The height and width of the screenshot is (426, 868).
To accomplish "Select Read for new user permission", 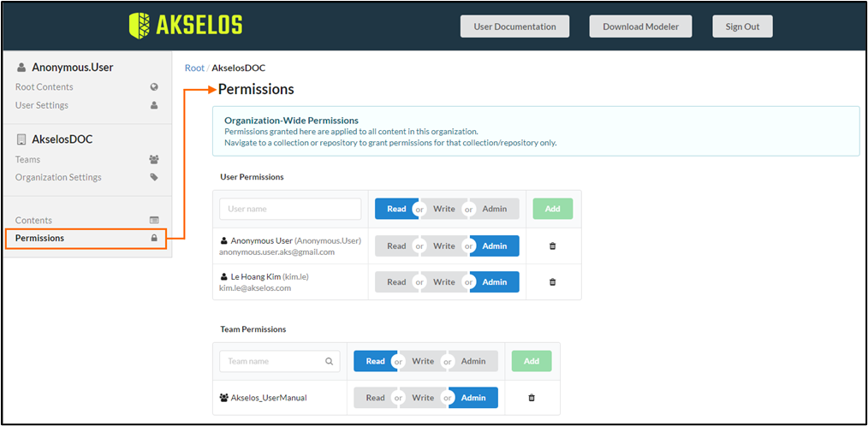I will tap(396, 209).
